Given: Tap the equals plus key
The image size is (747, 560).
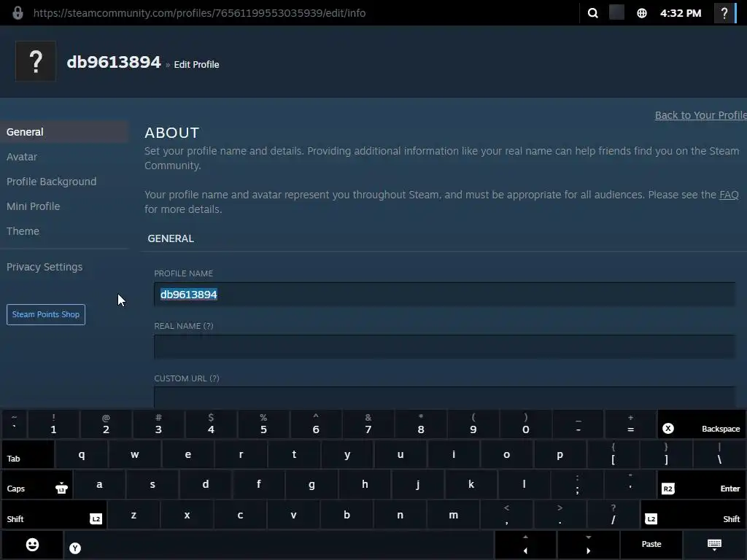Looking at the screenshot, I should [x=630, y=424].
